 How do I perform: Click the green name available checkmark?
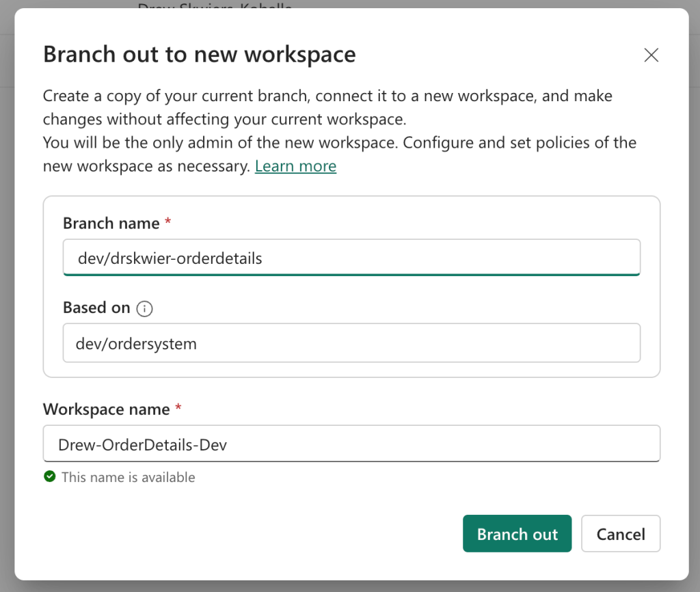[x=49, y=476]
